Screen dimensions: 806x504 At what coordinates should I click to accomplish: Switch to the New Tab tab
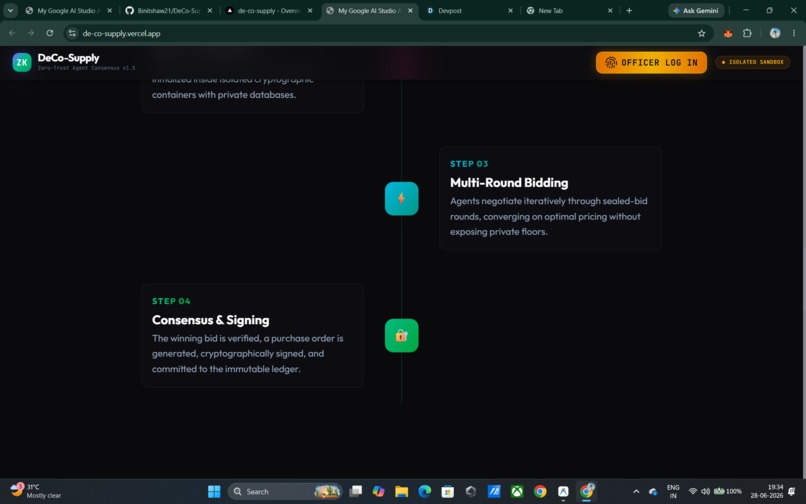click(x=565, y=10)
